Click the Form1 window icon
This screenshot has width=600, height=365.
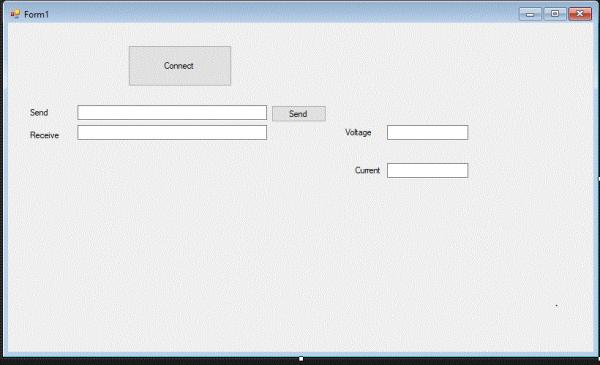[15, 14]
